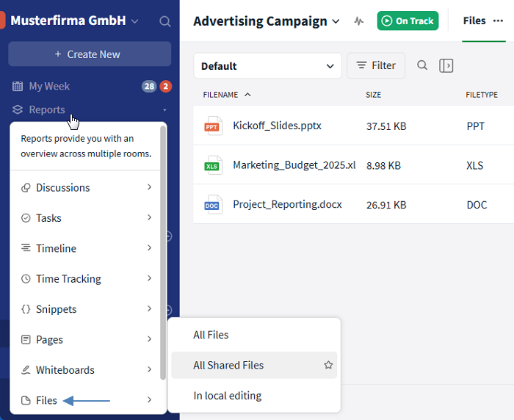Expand the Musterfirma GmbH workspace dropdown
Viewport: 514px width, 420px height.
[134, 21]
